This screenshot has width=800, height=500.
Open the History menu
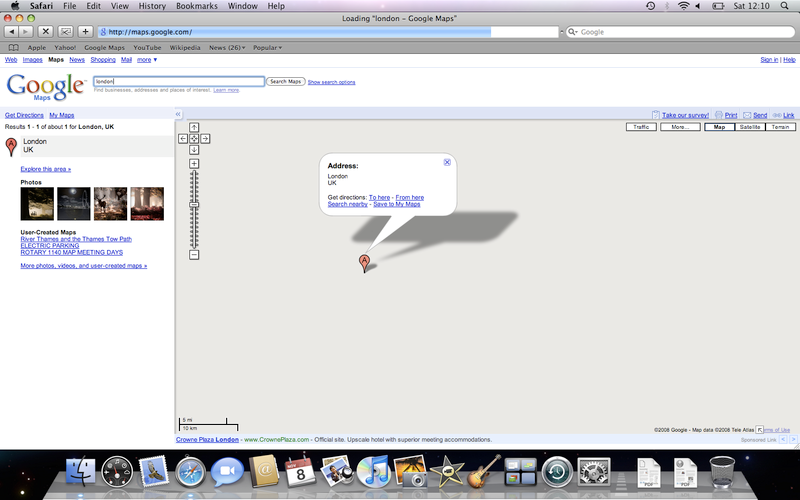pos(152,6)
